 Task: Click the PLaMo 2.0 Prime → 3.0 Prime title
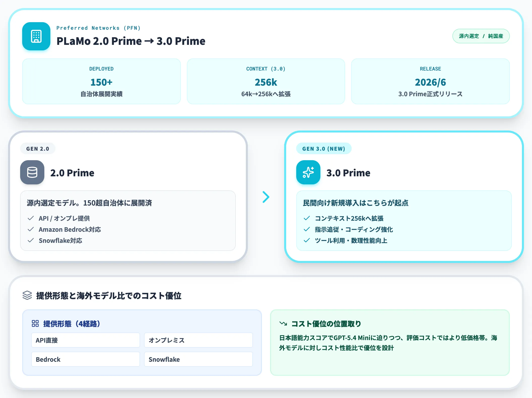tap(131, 41)
